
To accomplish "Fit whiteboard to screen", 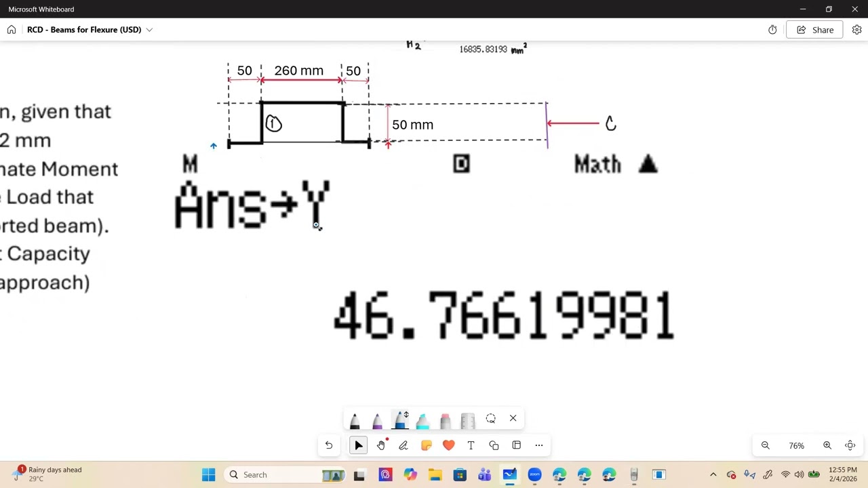I will point(850,445).
